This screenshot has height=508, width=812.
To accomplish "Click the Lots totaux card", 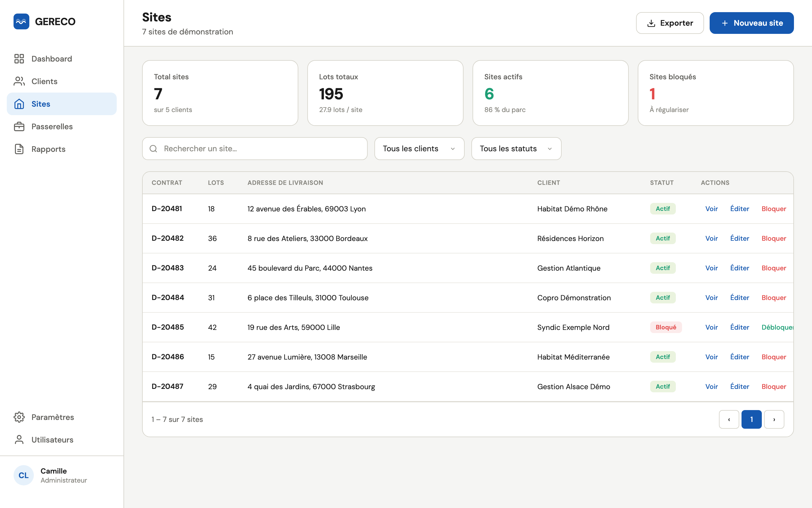I will tap(385, 93).
